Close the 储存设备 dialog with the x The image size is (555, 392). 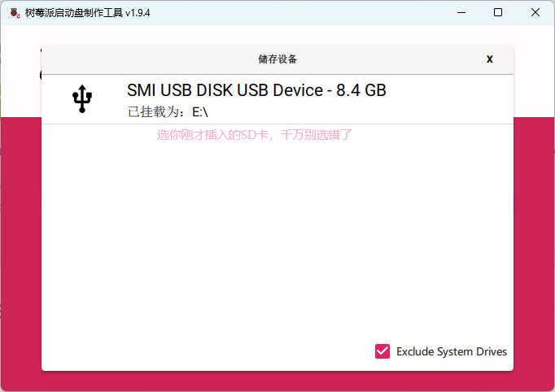pyautogui.click(x=489, y=59)
